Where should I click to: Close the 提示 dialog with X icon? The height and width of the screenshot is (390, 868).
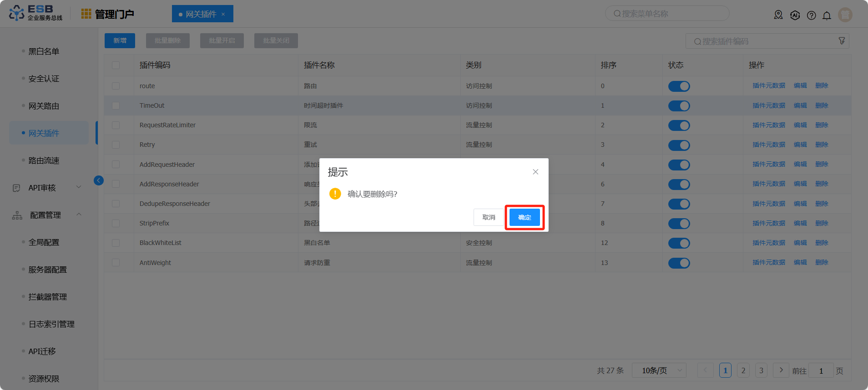[x=535, y=172]
